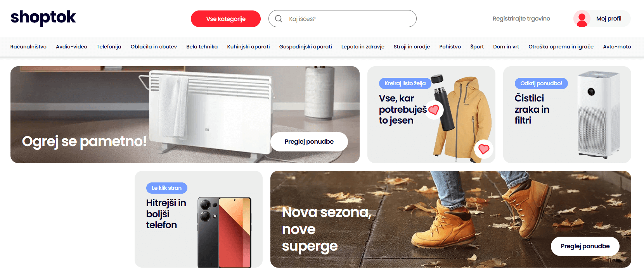The width and height of the screenshot is (644, 275).
Task: Click the red profile avatar icon
Action: 582,19
